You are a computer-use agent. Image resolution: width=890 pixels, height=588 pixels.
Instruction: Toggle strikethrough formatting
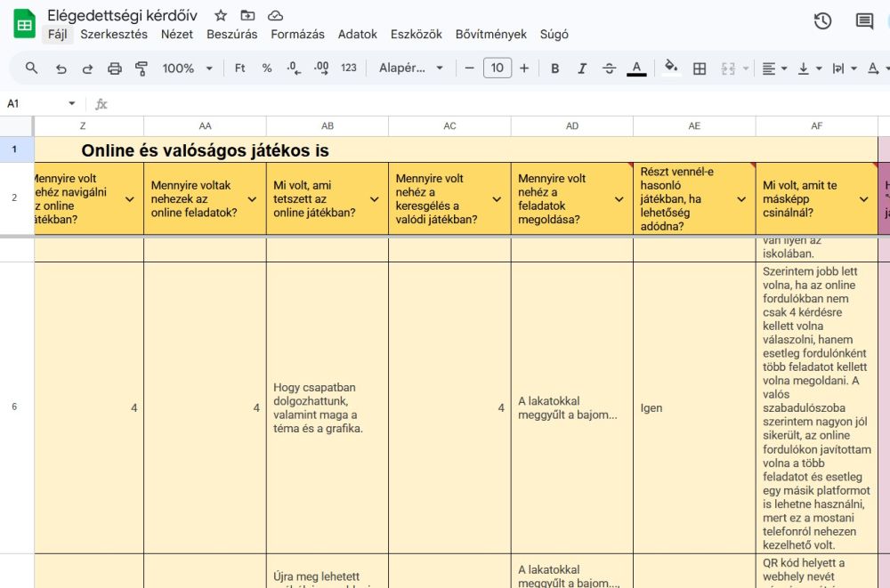609,68
